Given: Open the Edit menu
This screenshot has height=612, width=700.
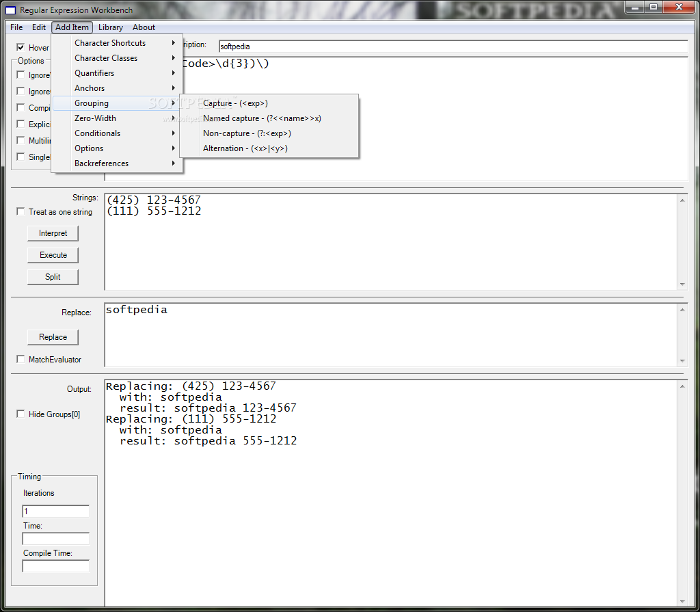Looking at the screenshot, I should coord(39,27).
